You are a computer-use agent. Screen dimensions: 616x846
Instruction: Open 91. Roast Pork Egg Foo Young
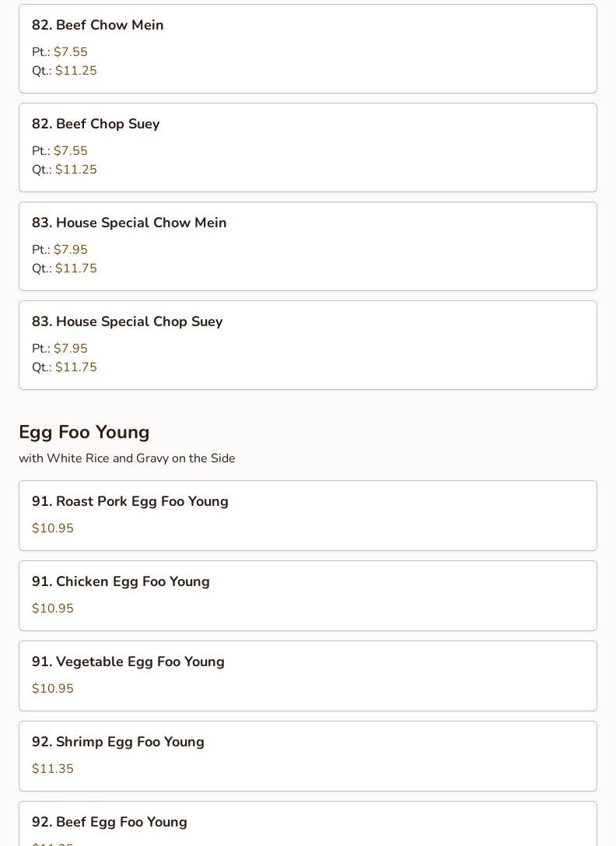(130, 501)
